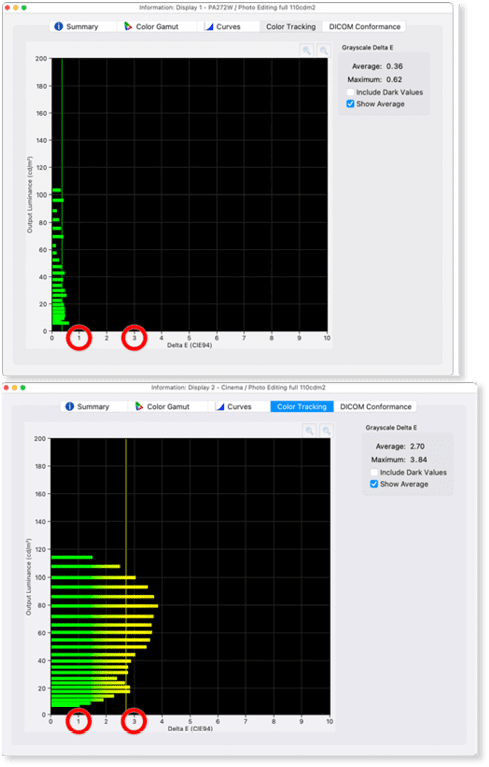The image size is (489, 767).
Task: Click zoom out magnifier in bottom chart
Action: pyautogui.click(x=326, y=430)
